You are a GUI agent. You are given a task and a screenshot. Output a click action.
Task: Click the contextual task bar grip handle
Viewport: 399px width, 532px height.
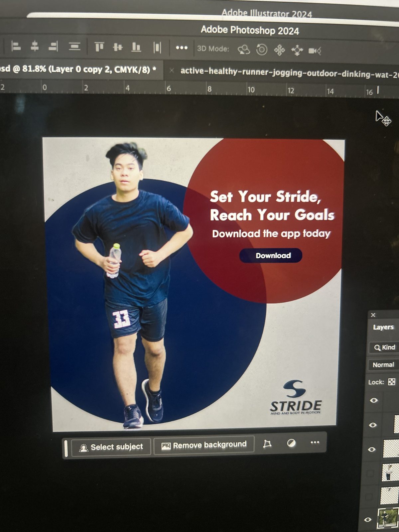[x=66, y=448]
